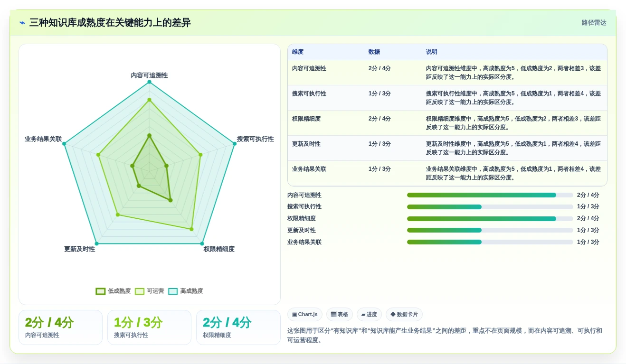Click the 表格 tag chip
This screenshot has width=626, height=364.
[x=340, y=315]
